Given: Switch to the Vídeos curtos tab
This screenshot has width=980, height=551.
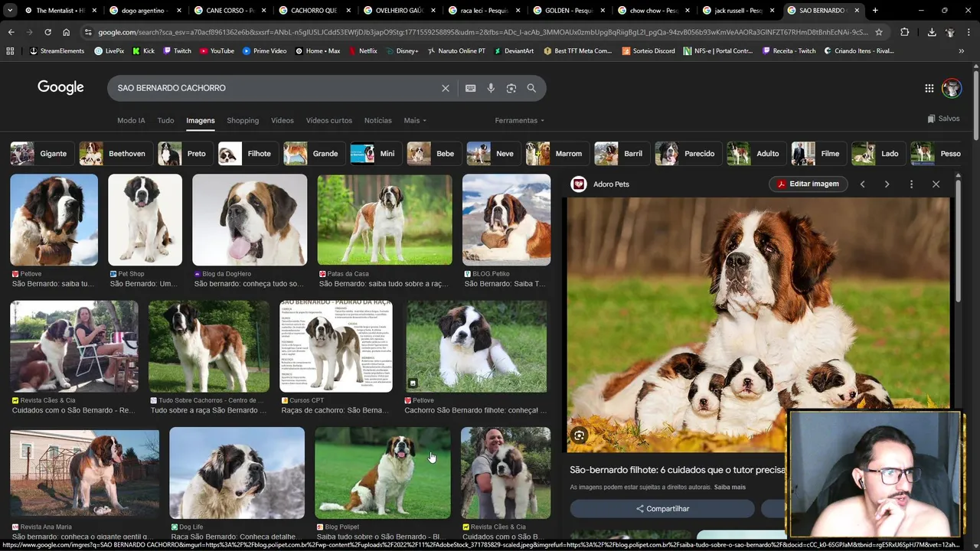Looking at the screenshot, I should 329,120.
